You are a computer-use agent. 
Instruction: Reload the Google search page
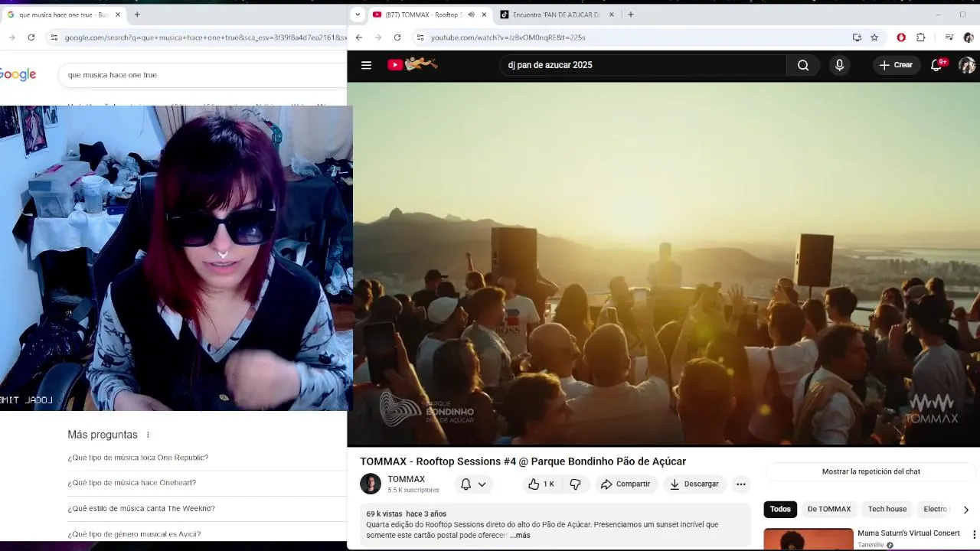coord(31,37)
